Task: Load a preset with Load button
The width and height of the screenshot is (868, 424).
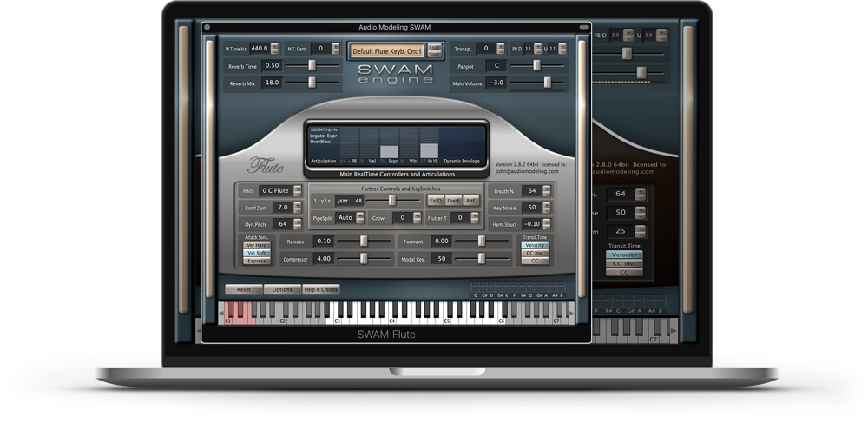Action: click(x=435, y=47)
